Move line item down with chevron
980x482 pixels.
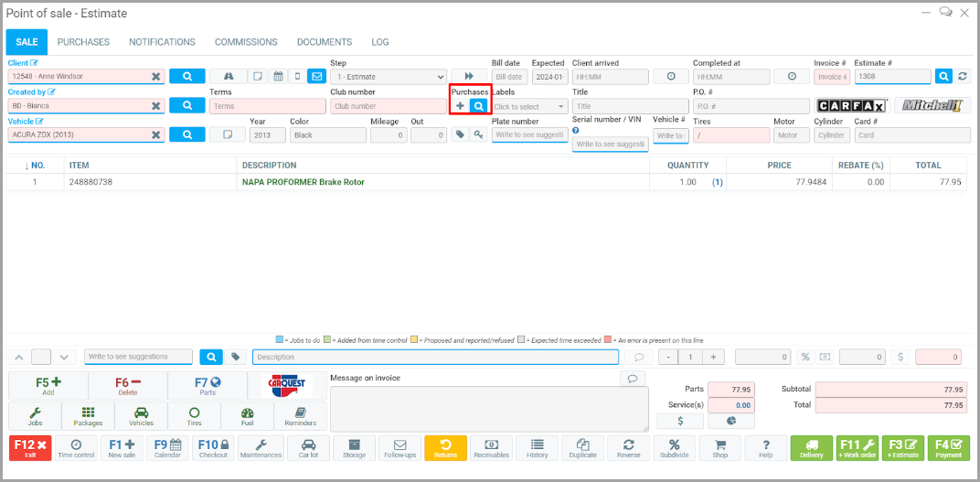point(63,357)
